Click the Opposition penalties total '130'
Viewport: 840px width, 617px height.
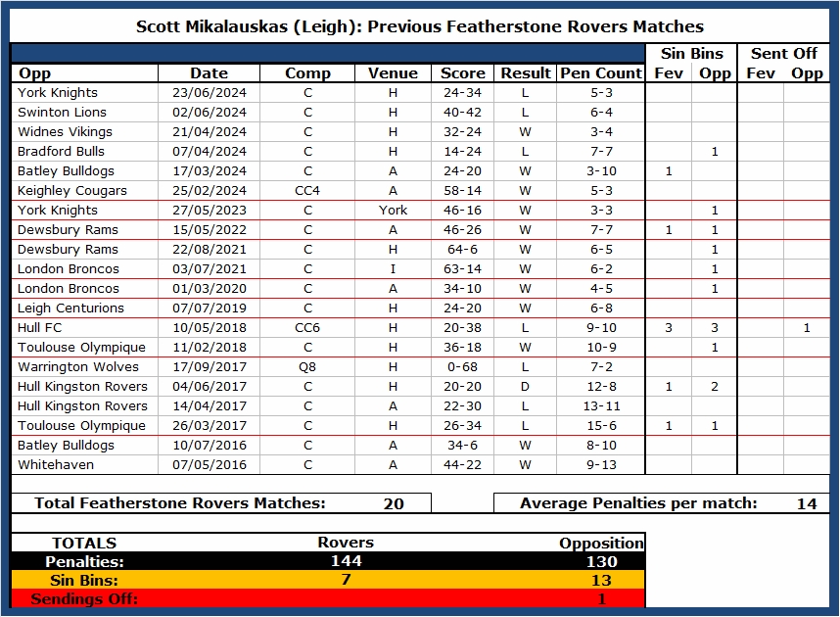(x=601, y=562)
